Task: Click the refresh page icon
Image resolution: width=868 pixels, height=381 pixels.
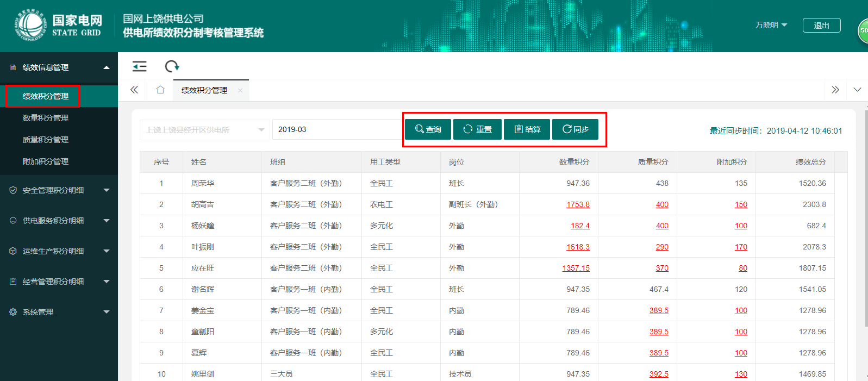Action: (x=172, y=66)
